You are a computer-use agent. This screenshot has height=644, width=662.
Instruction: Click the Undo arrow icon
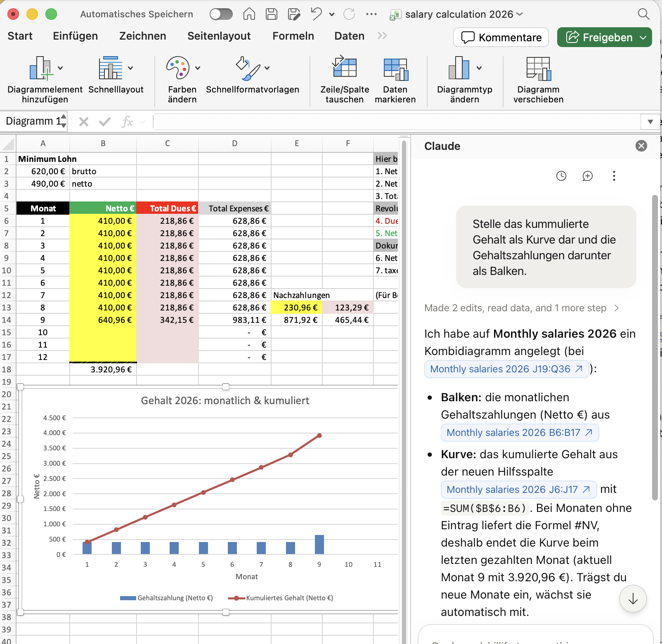coord(316,14)
